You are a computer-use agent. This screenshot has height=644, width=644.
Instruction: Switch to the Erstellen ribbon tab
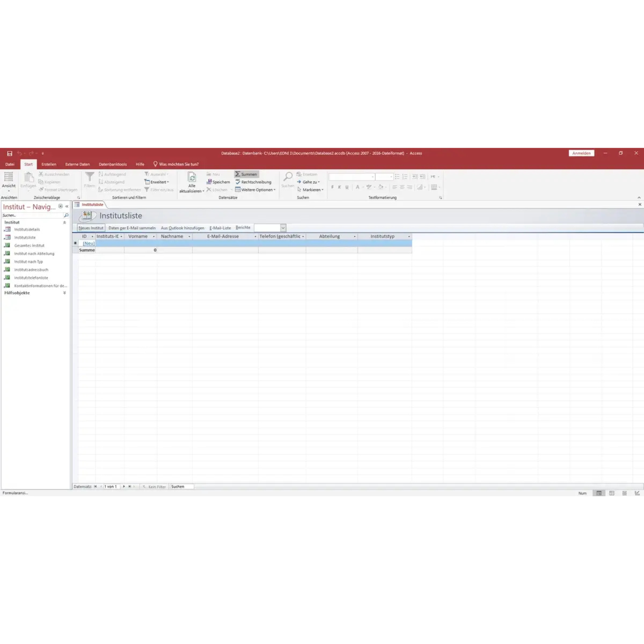point(49,164)
